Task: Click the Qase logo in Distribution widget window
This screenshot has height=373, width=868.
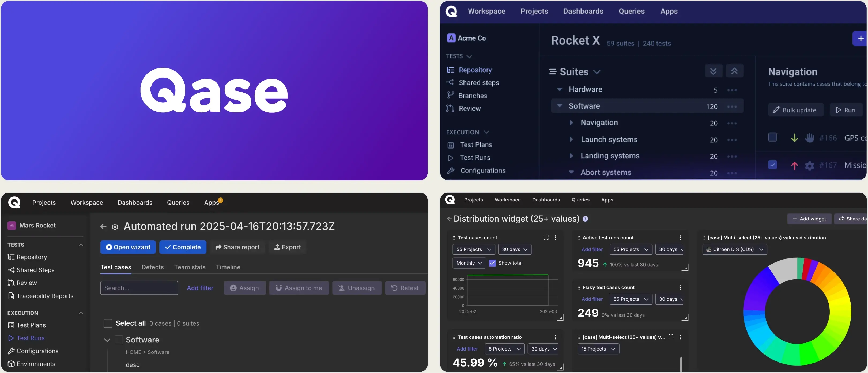Action: [x=450, y=200]
